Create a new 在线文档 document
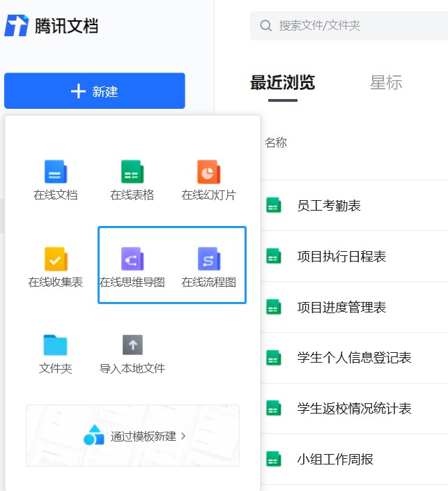Viewport: 448px width, 491px height. [55, 180]
